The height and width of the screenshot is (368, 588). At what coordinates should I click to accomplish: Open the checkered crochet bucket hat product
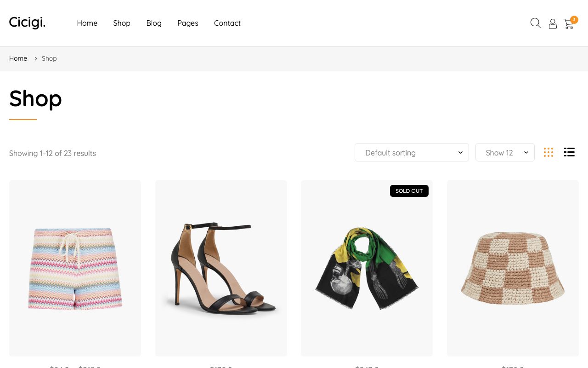click(513, 268)
